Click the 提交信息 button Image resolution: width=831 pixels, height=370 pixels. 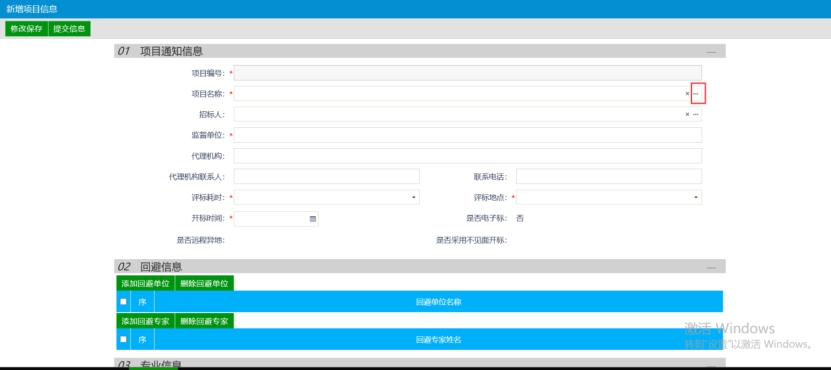pos(69,29)
